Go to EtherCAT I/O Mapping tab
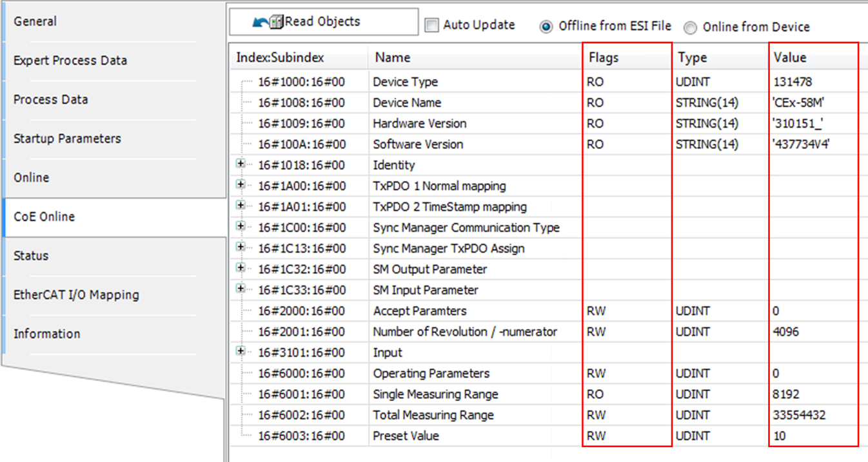 (76, 295)
